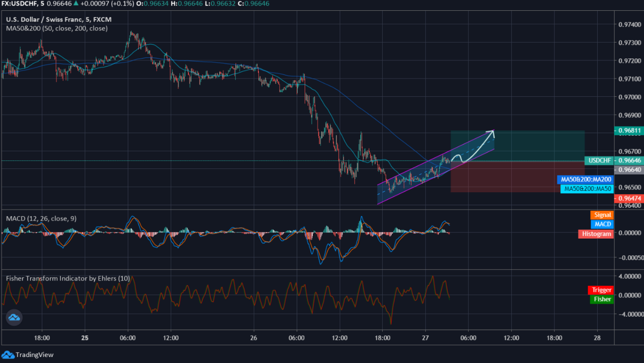Viewport: 644px width, 363px height.
Task: Click the MA50&200:MA50 label tag
Action: pyautogui.click(x=587, y=189)
